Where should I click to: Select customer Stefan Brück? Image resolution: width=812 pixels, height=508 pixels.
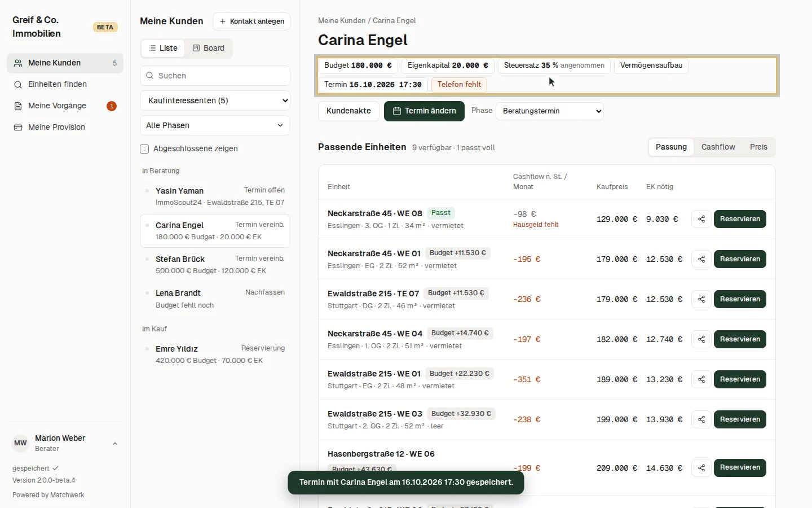click(x=215, y=265)
